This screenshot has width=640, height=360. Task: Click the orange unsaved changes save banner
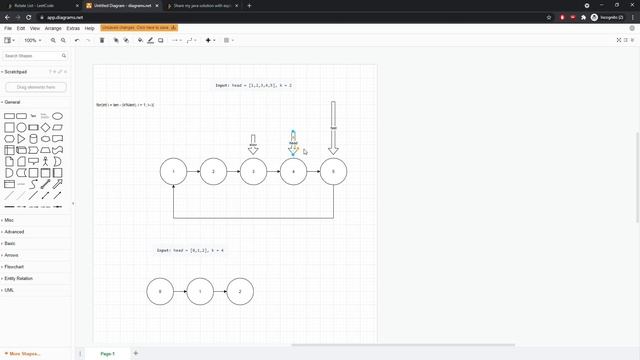click(139, 28)
